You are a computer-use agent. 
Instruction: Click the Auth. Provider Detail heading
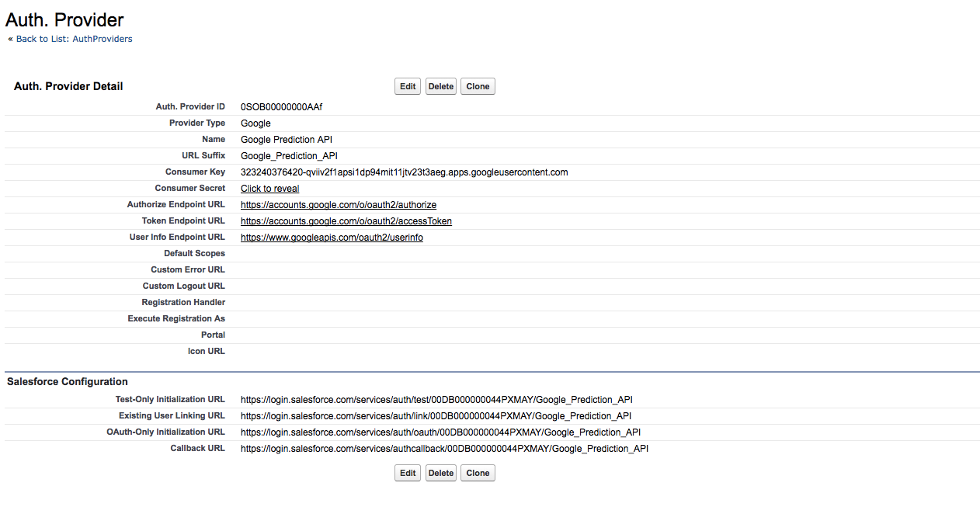(68, 86)
